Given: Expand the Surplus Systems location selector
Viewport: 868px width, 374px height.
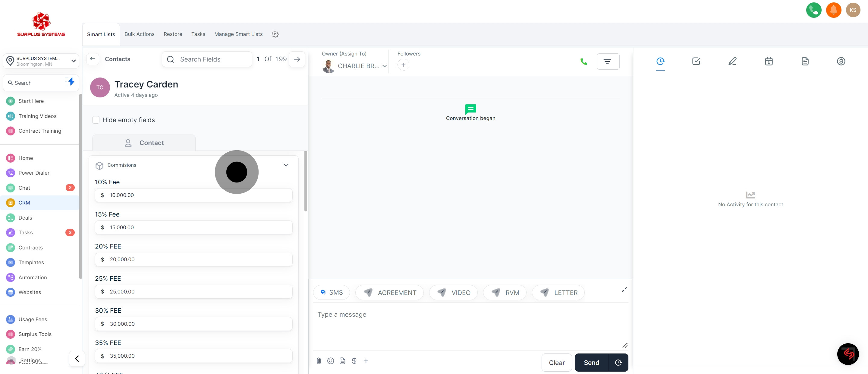Looking at the screenshot, I should (41, 61).
